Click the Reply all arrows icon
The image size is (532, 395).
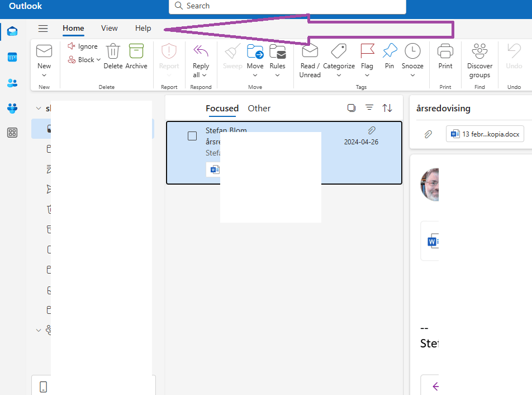pyautogui.click(x=201, y=51)
